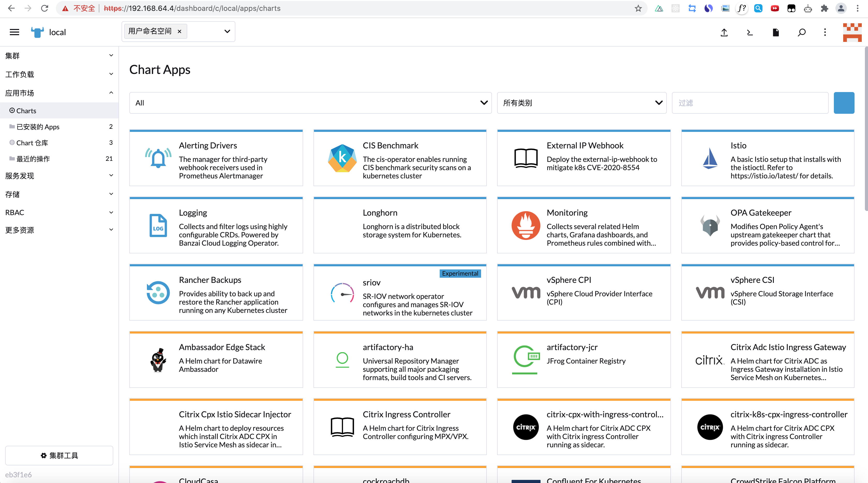
Task: Open the All repositories dropdown
Action: pyautogui.click(x=310, y=103)
